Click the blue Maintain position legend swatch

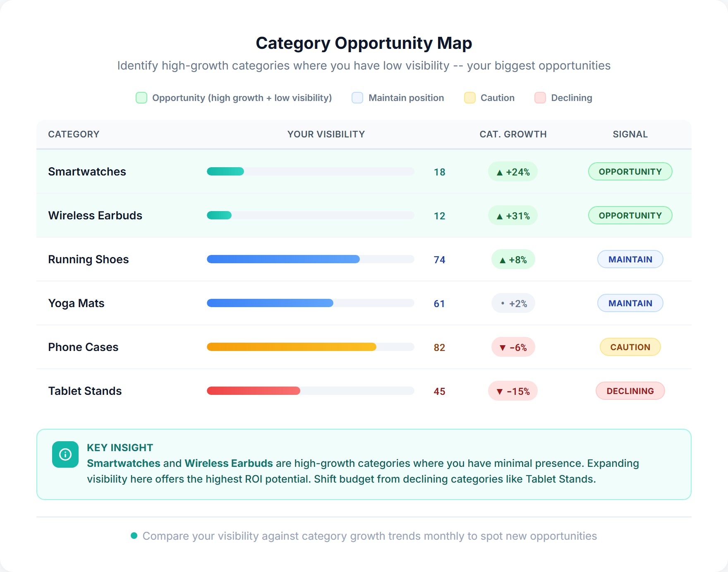click(x=357, y=98)
